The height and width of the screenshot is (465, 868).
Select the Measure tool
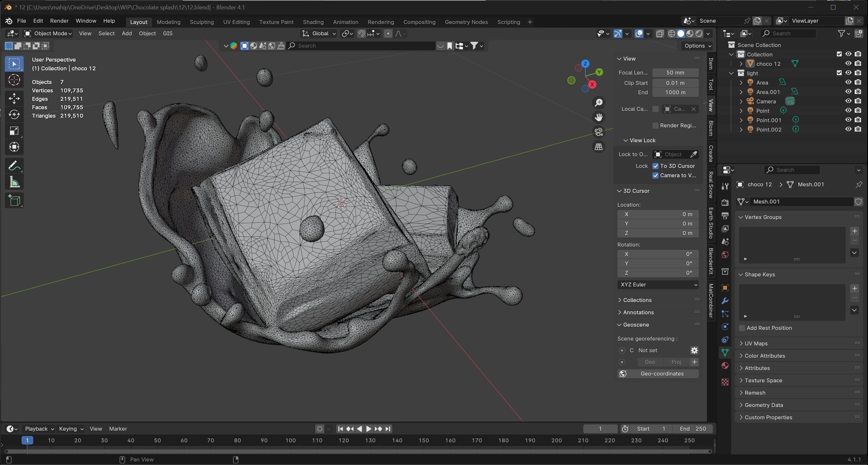(x=14, y=182)
